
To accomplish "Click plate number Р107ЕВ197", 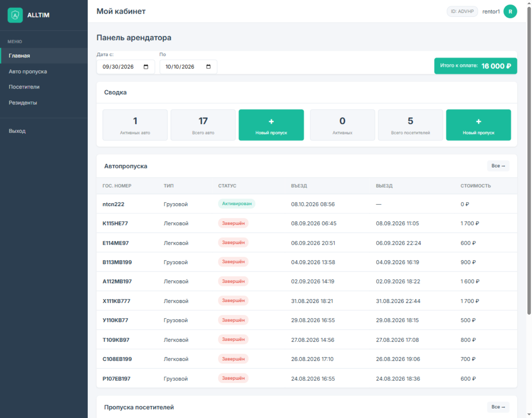I will click(116, 379).
